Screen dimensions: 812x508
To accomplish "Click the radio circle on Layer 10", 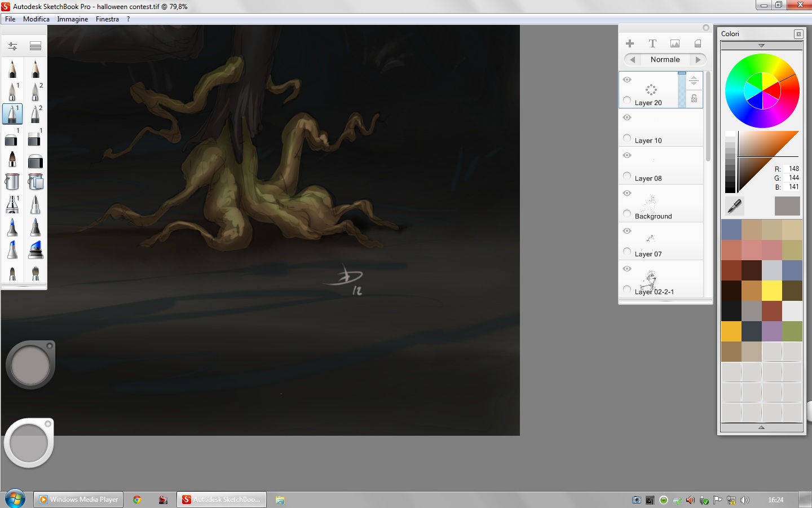I will pos(627,138).
